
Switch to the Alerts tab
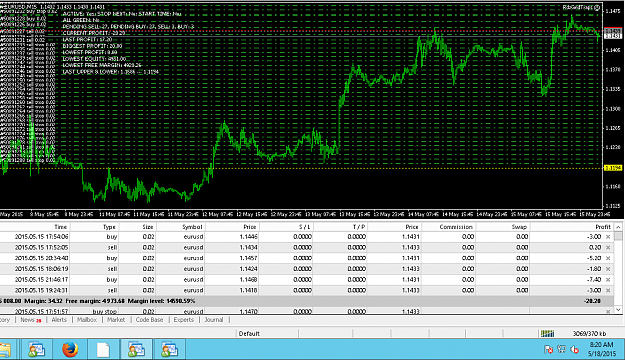click(59, 320)
